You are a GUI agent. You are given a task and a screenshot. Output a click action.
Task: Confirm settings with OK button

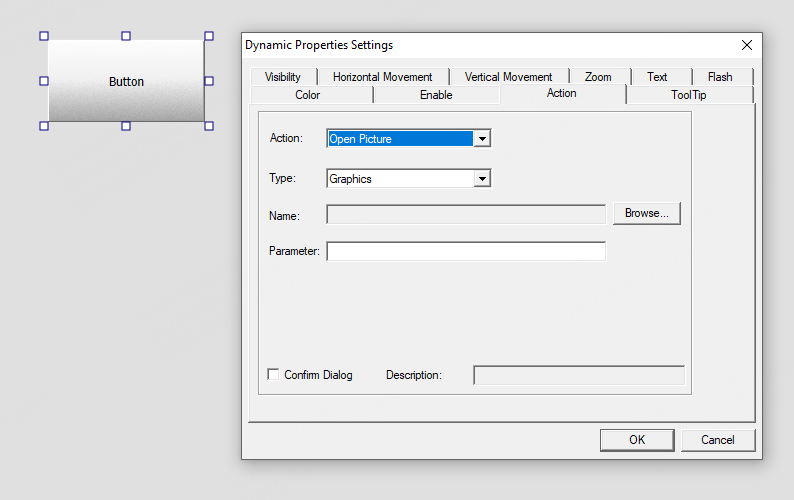[637, 440]
